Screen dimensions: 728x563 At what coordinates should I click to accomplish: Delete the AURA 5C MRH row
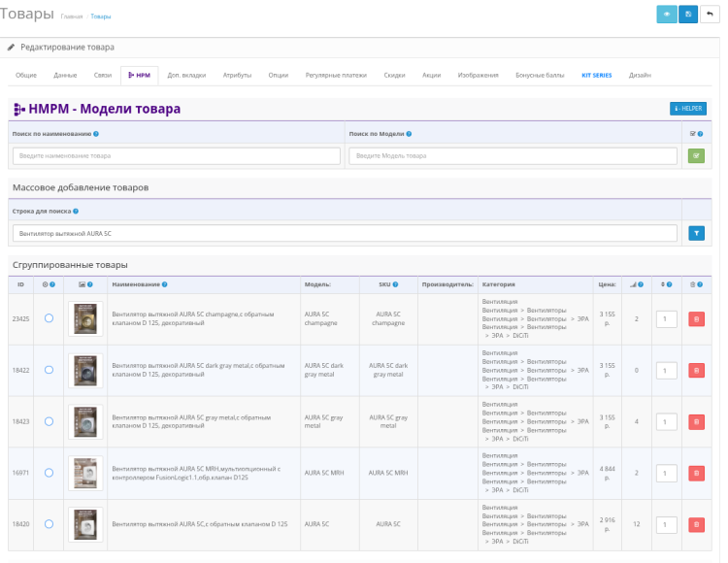(x=696, y=473)
